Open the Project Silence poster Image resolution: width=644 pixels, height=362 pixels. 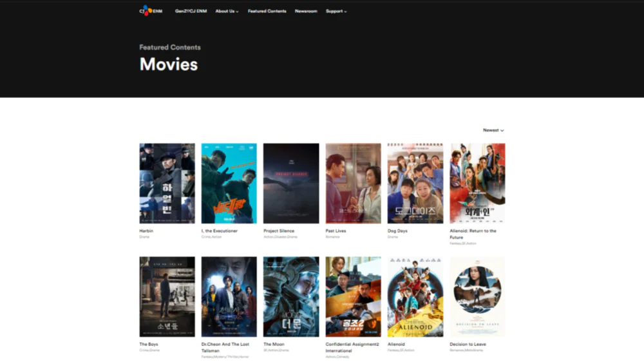click(291, 184)
